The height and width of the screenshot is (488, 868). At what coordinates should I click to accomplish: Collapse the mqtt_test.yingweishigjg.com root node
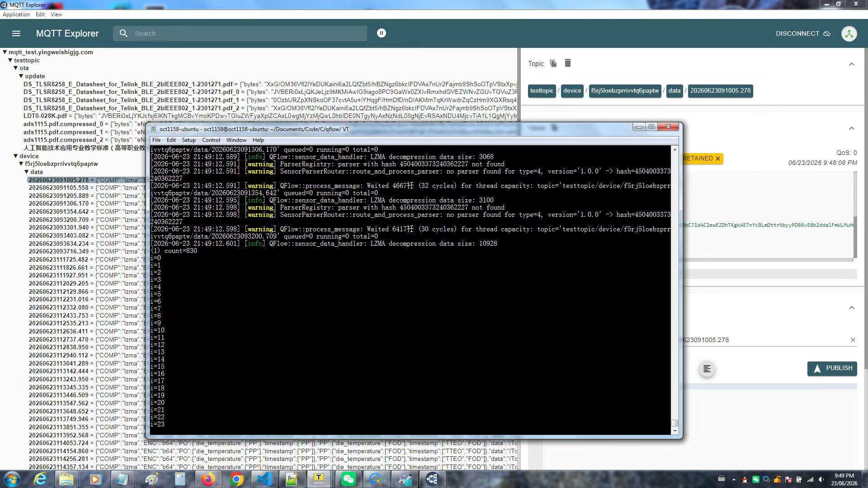click(x=5, y=52)
